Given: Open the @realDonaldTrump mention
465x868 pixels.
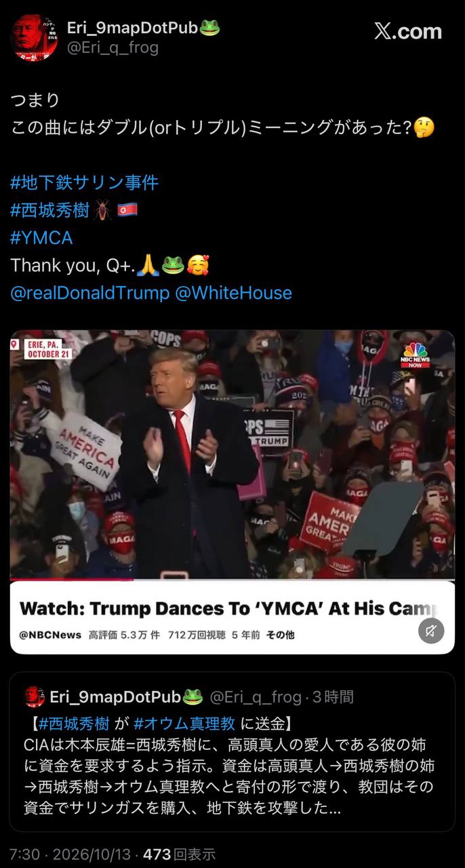Looking at the screenshot, I should [89, 293].
